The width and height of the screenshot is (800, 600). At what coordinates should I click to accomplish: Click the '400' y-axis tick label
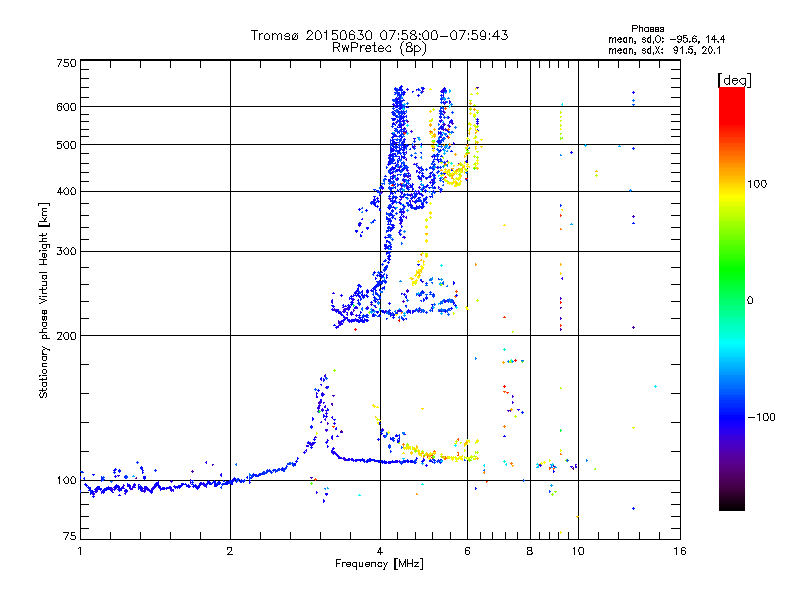coord(66,192)
